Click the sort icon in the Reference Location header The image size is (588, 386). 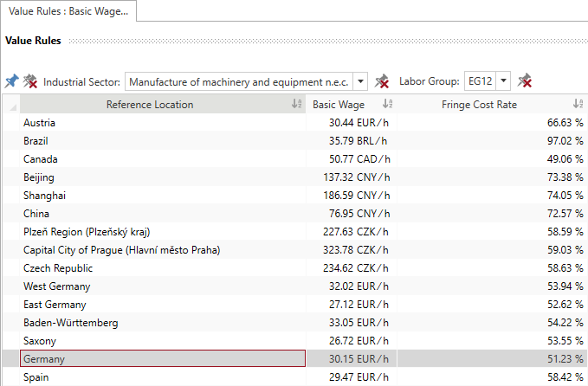pos(297,105)
